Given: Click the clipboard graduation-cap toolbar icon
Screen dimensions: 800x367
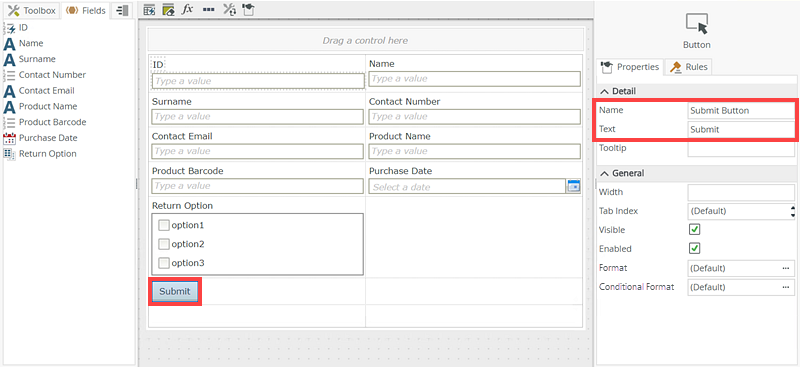Looking at the screenshot, I should pos(248,9).
